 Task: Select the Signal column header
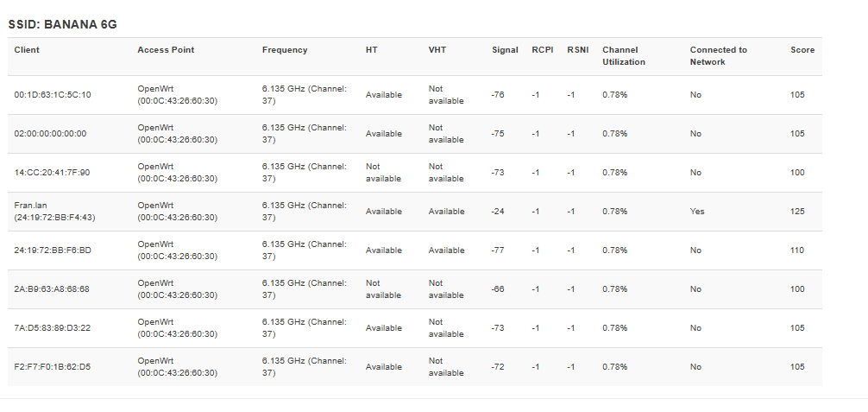click(x=505, y=50)
